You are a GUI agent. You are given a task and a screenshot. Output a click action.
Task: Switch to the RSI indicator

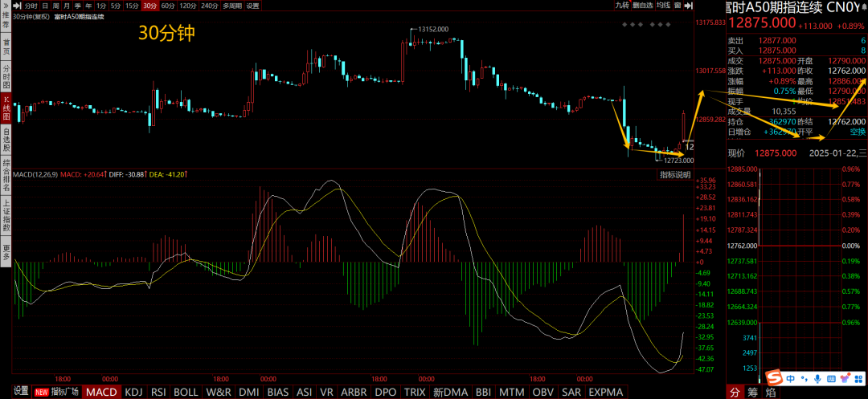point(158,392)
